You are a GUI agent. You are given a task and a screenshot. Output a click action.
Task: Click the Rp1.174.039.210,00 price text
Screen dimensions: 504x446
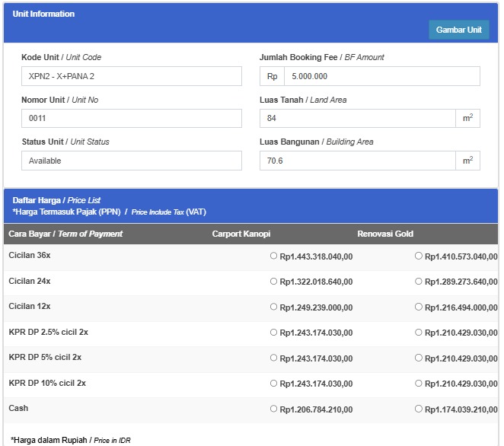[x=461, y=409]
